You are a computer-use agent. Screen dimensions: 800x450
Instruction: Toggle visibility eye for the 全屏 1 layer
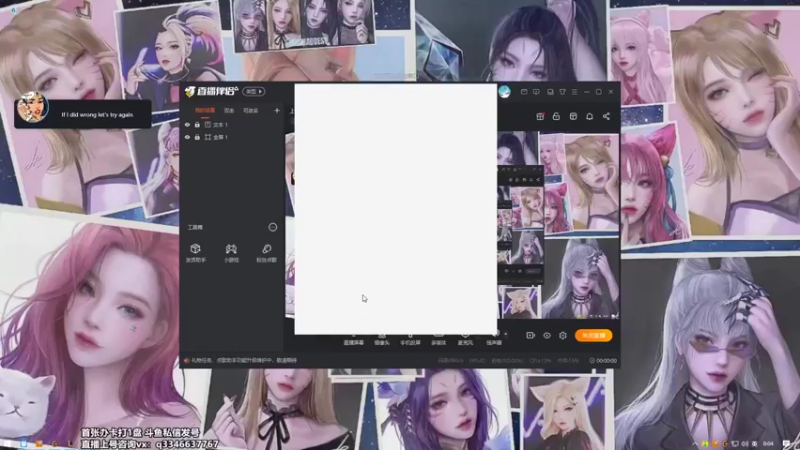coord(187,137)
